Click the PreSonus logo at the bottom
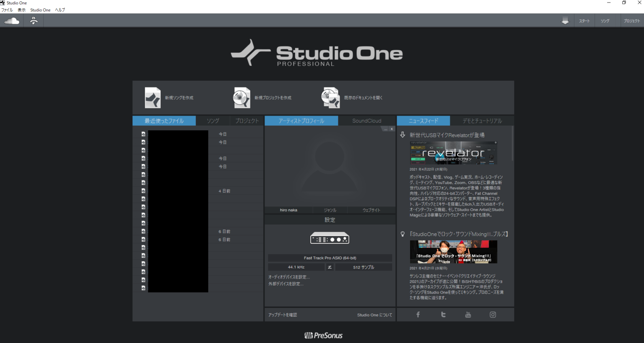 pos(323,335)
